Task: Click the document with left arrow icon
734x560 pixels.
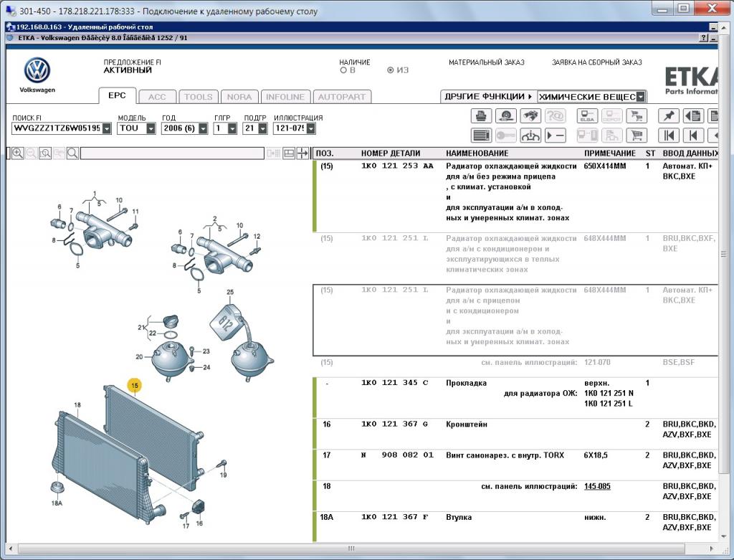Action: click(693, 115)
